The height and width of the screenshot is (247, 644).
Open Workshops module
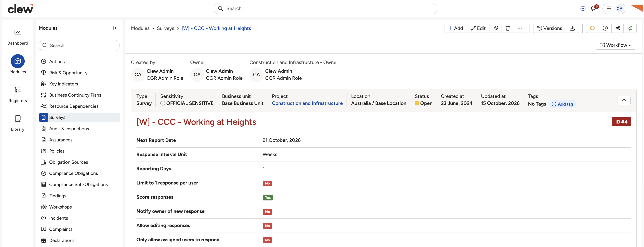pyautogui.click(x=79, y=207)
